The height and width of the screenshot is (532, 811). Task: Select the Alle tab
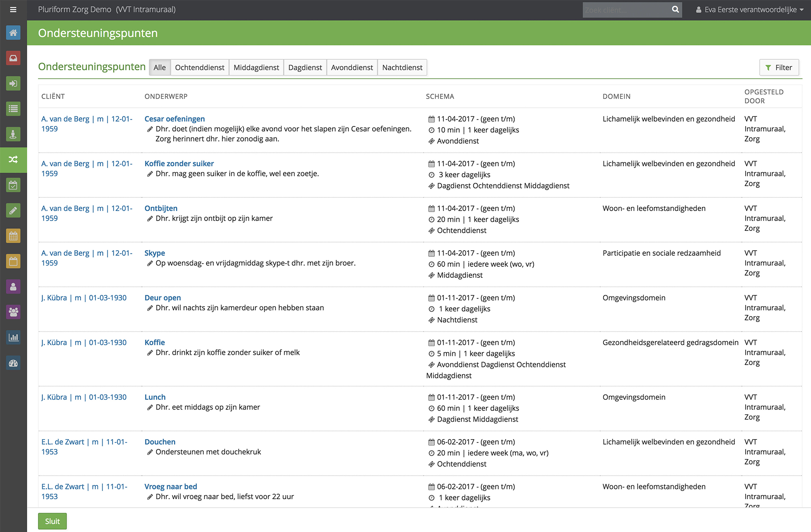pyautogui.click(x=160, y=67)
